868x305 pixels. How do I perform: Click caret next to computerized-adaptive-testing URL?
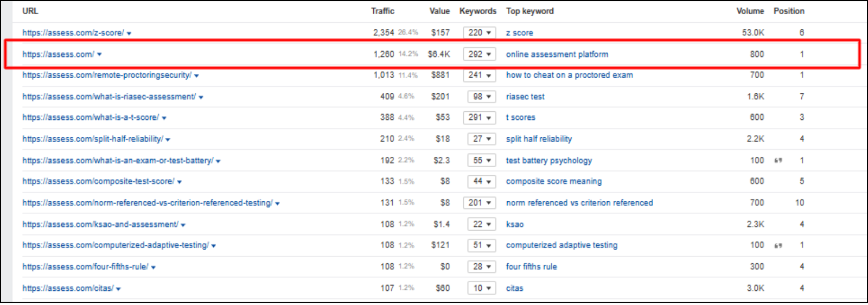213,246
